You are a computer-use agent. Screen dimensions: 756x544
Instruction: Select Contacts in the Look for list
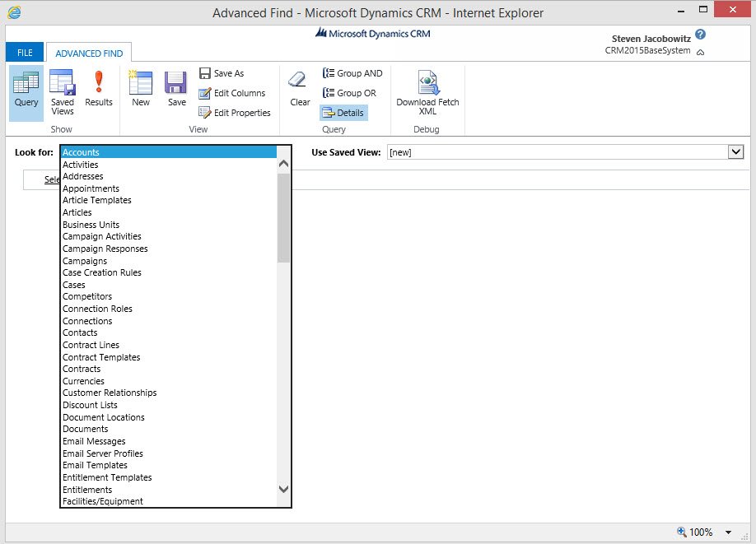click(80, 332)
